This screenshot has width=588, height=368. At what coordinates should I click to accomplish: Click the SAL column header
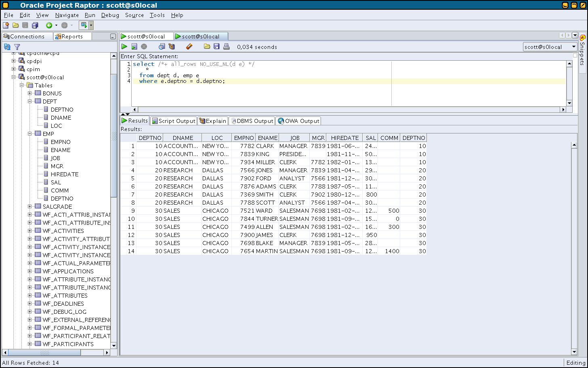(371, 138)
